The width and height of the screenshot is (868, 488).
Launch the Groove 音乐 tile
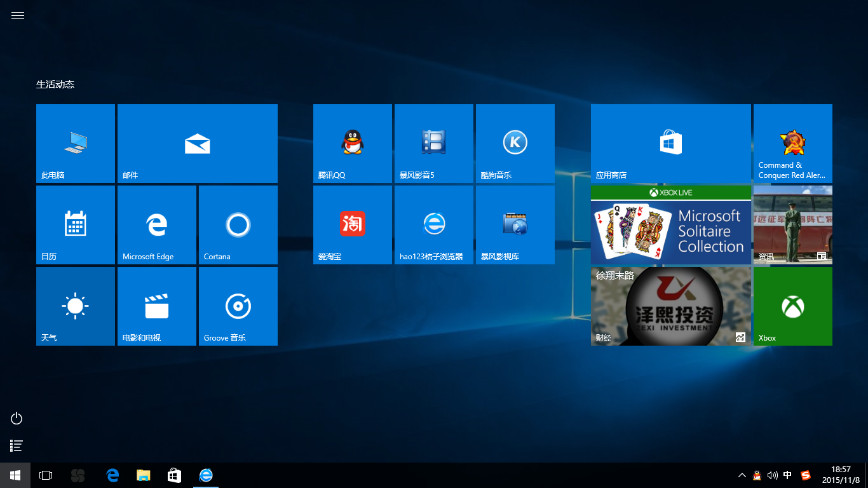[238, 306]
